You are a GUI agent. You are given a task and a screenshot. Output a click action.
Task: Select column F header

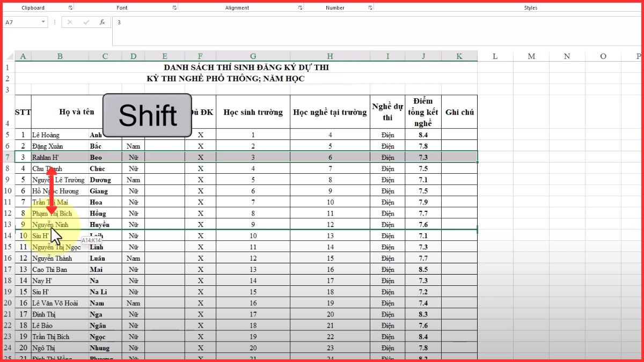201,56
